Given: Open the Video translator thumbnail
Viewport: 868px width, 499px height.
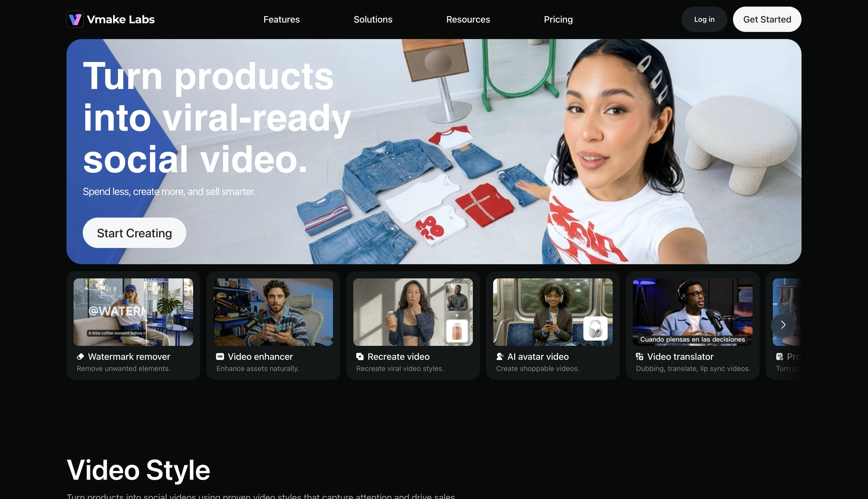Looking at the screenshot, I should [x=692, y=312].
